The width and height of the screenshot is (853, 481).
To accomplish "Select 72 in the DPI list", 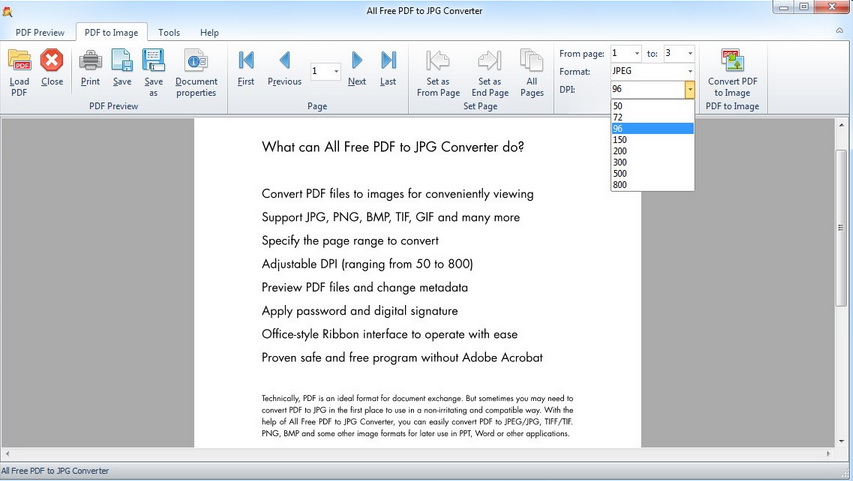I will tap(652, 117).
